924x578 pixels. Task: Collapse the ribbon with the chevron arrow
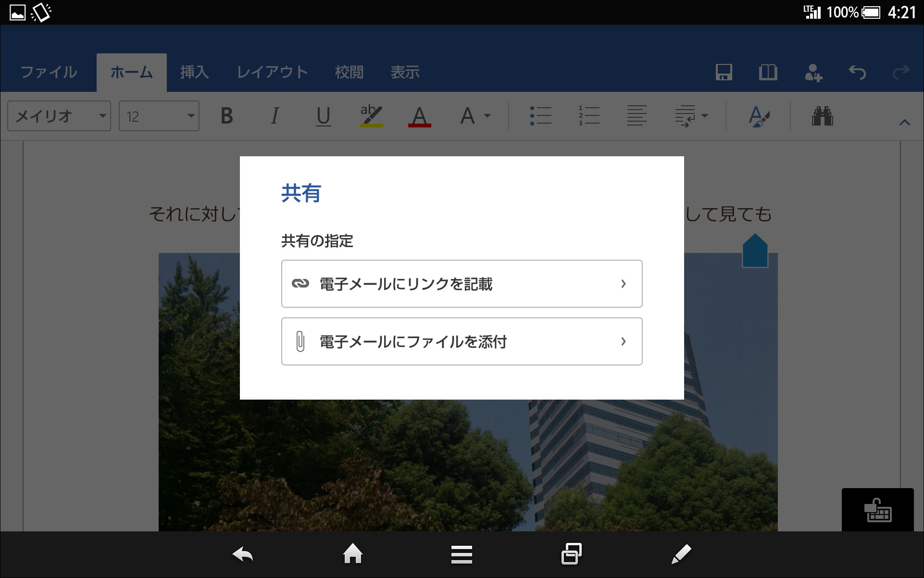(905, 122)
